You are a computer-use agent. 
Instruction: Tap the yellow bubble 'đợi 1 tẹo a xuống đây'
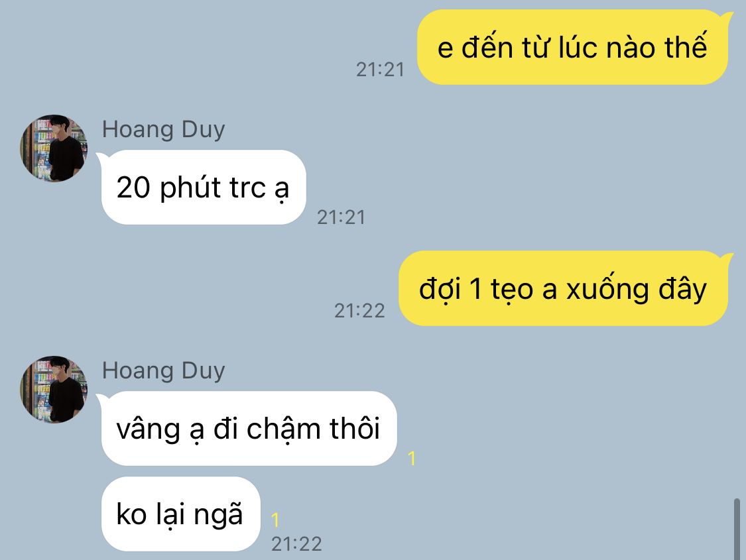[563, 288]
